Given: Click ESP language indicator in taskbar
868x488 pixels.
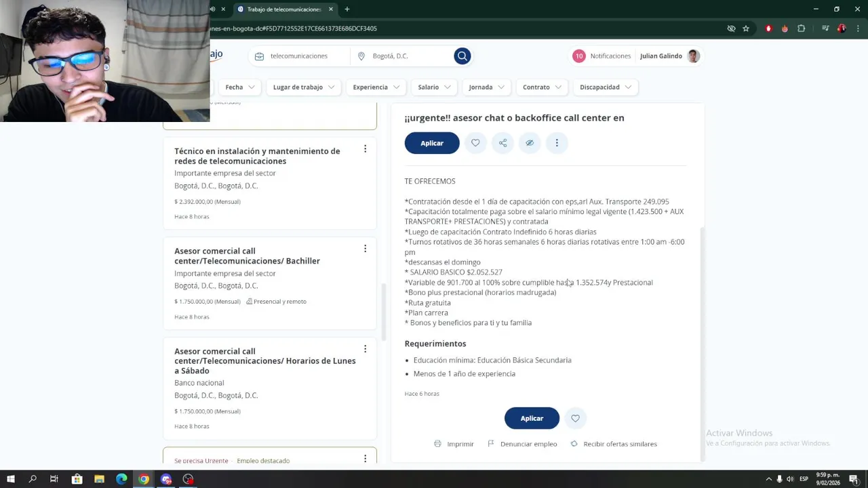Looking at the screenshot, I should point(804,479).
